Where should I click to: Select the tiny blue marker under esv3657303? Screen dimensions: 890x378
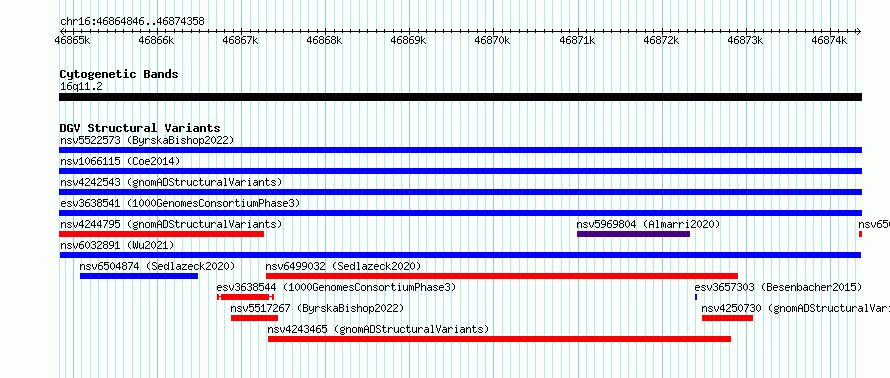tap(696, 297)
